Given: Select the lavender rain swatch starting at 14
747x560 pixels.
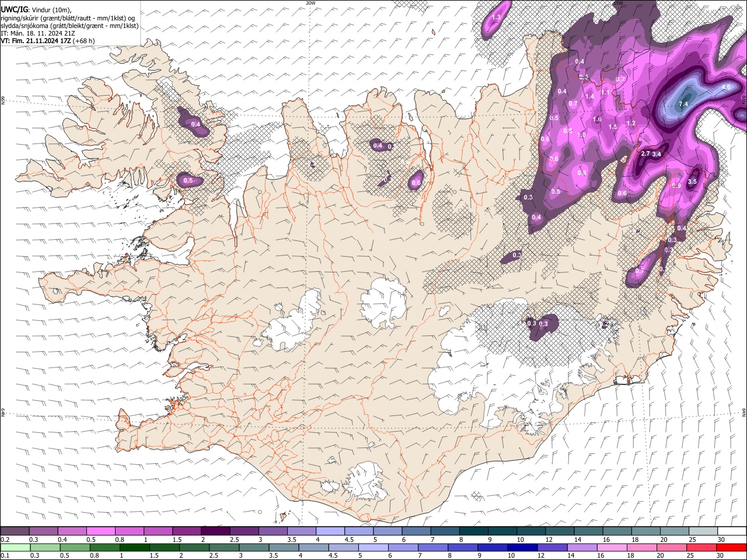Looking at the screenshot, I should pyautogui.click(x=582, y=548).
